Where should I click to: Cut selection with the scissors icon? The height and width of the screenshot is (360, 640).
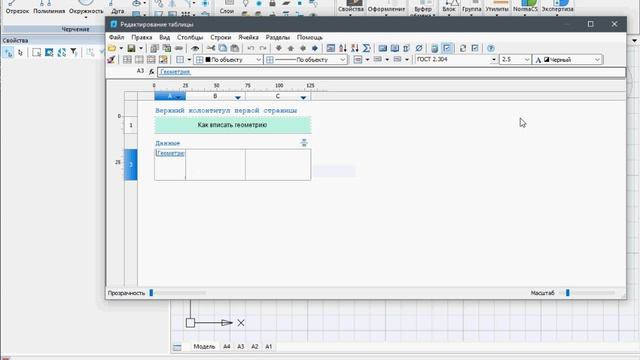tap(211, 48)
